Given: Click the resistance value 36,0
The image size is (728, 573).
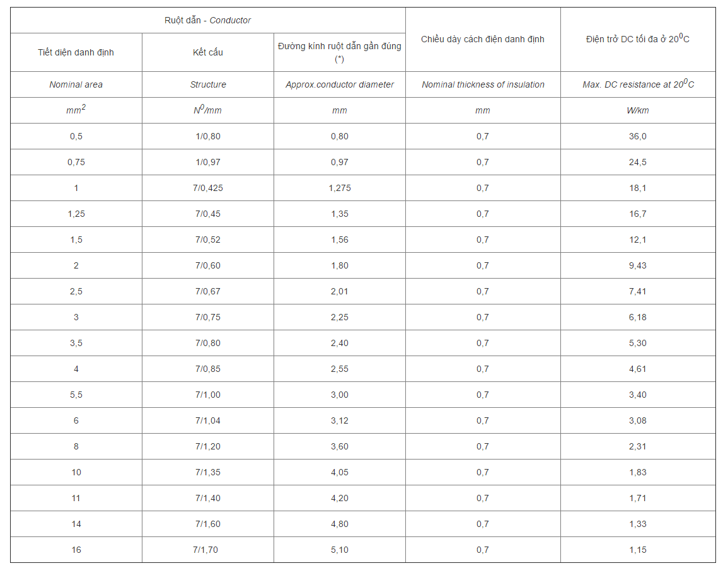Looking at the screenshot, I should [638, 137].
